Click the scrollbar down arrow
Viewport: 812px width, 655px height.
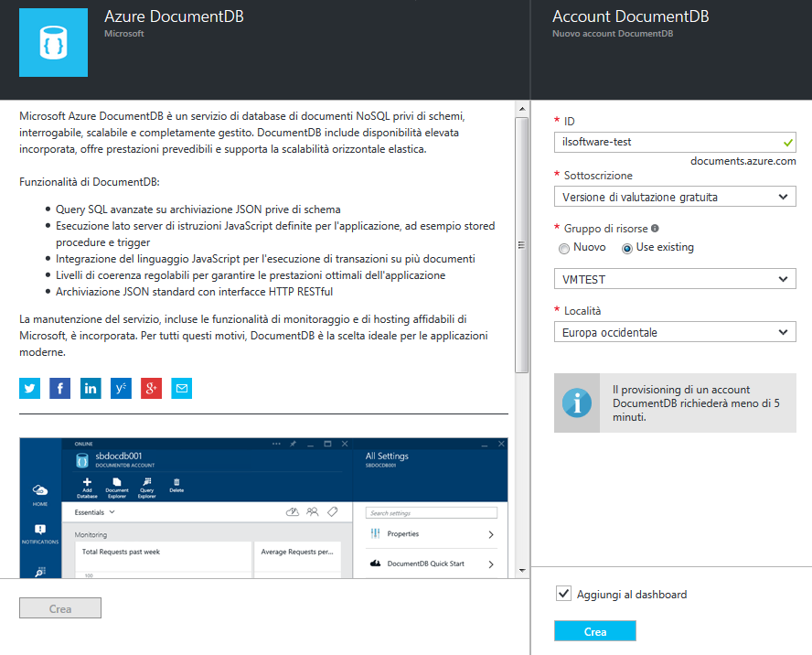(x=522, y=571)
